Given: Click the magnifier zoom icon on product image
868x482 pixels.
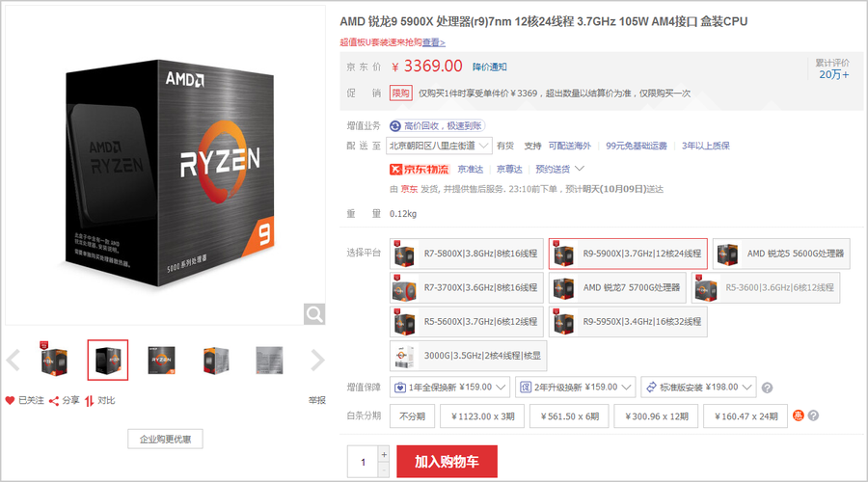Looking at the screenshot, I should tap(313, 314).
